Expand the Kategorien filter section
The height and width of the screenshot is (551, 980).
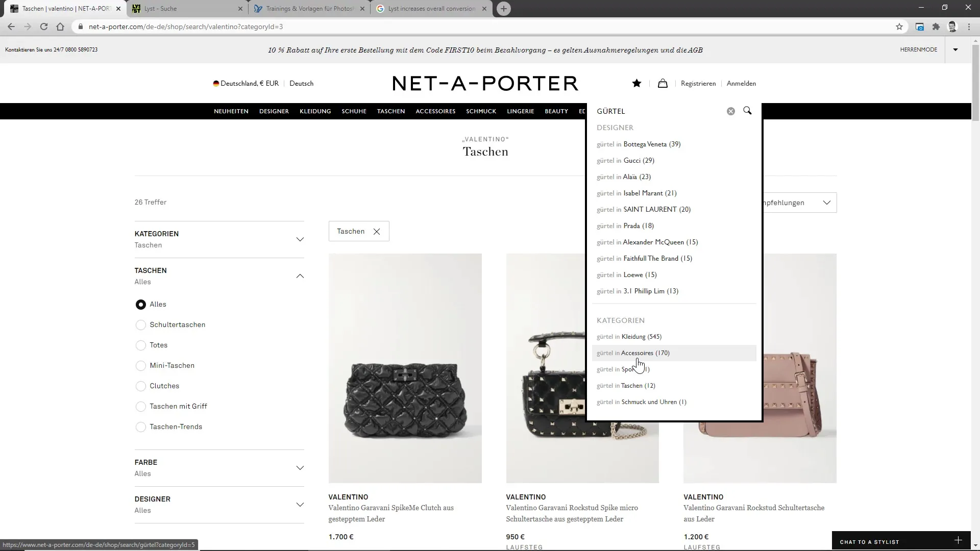(219, 239)
